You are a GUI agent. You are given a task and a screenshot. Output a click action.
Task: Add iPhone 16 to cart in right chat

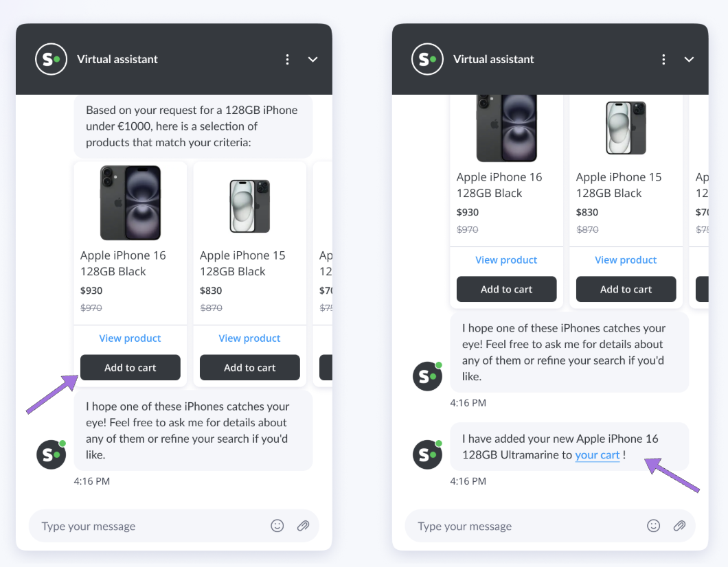507,289
